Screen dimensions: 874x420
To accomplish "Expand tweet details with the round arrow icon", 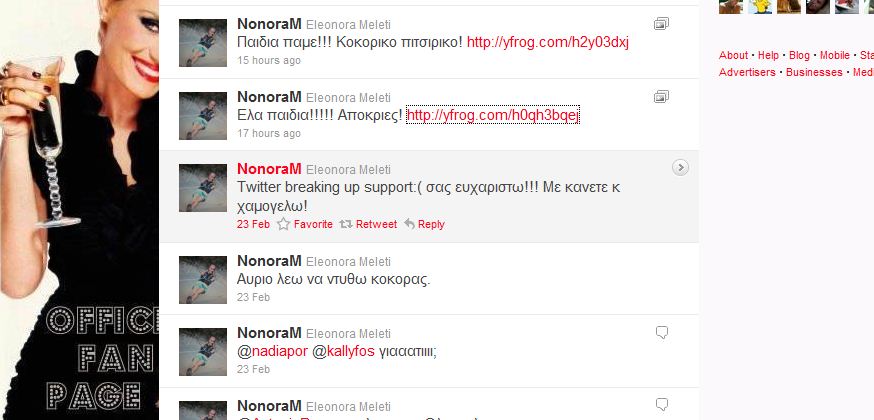I will tap(680, 168).
